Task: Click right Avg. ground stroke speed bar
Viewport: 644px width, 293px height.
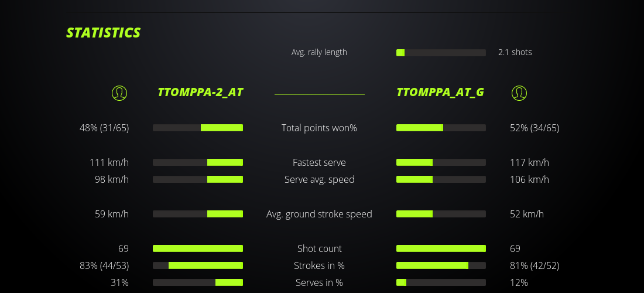Action: tap(441, 214)
